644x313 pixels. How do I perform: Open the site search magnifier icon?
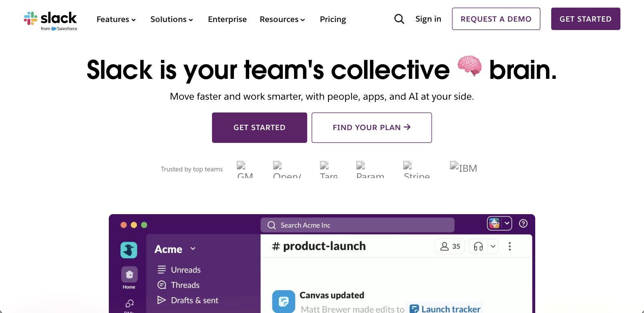click(399, 19)
